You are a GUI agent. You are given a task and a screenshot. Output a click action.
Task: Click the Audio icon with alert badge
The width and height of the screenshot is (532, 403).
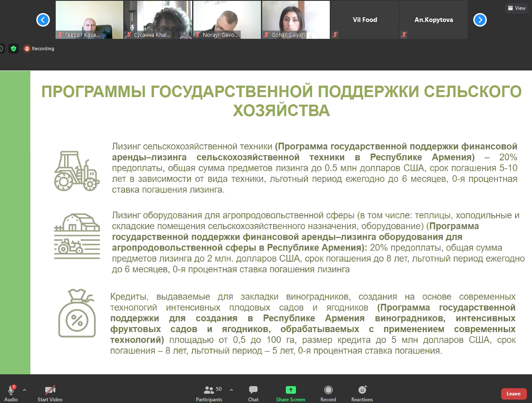click(11, 390)
